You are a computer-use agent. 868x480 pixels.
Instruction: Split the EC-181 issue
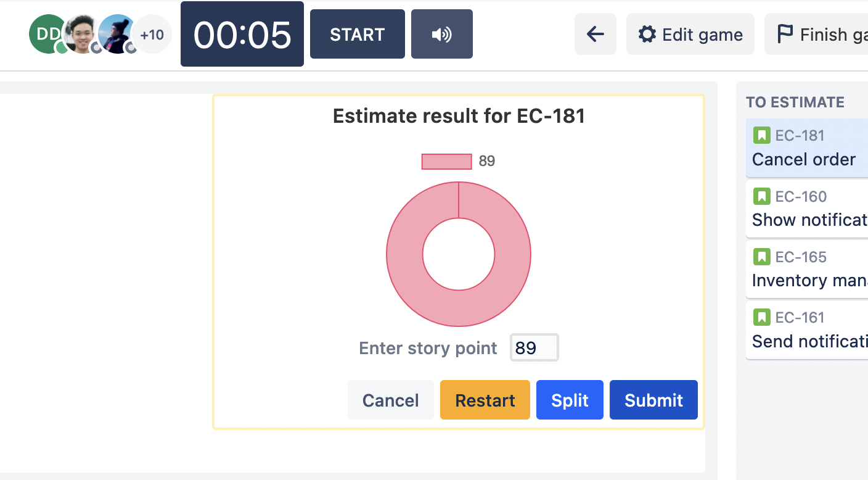pyautogui.click(x=570, y=400)
